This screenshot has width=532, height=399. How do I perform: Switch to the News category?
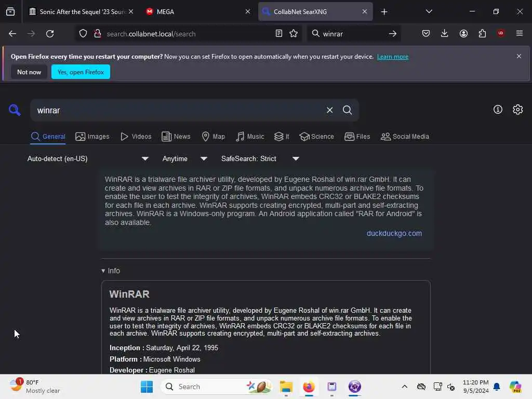(176, 137)
